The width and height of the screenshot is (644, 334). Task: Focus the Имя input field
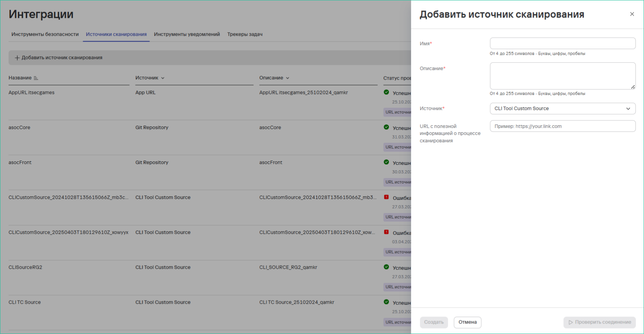click(562, 44)
